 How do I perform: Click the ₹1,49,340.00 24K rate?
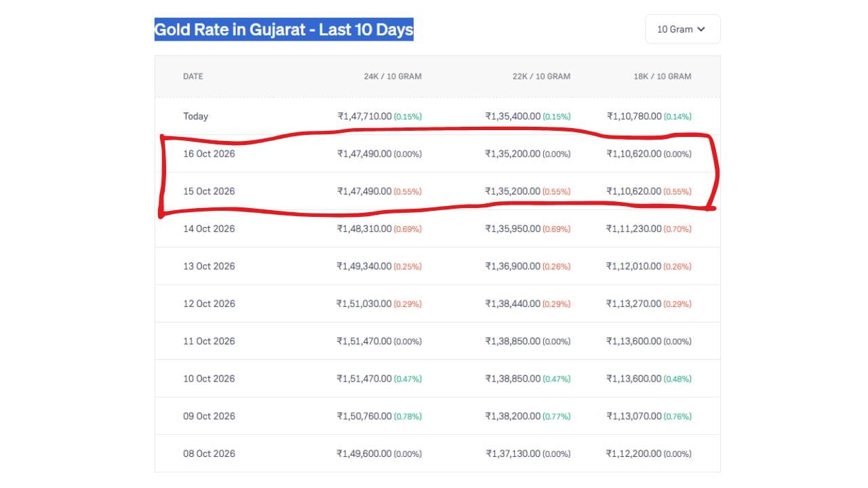pos(364,266)
